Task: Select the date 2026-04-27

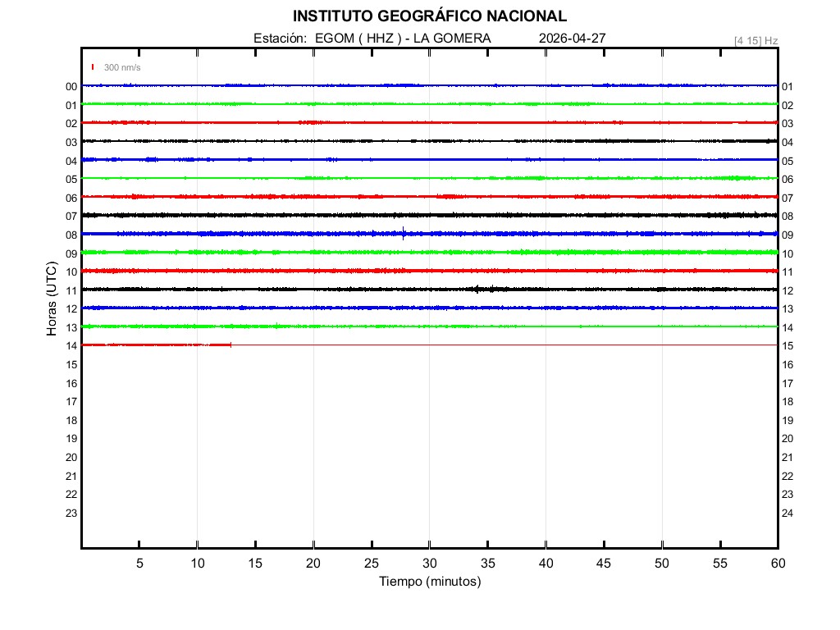Action: (573, 39)
